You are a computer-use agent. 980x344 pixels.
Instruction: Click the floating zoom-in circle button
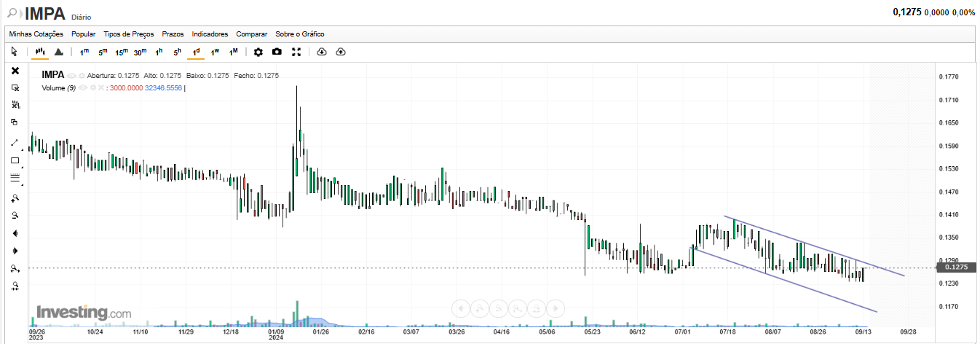click(480, 308)
